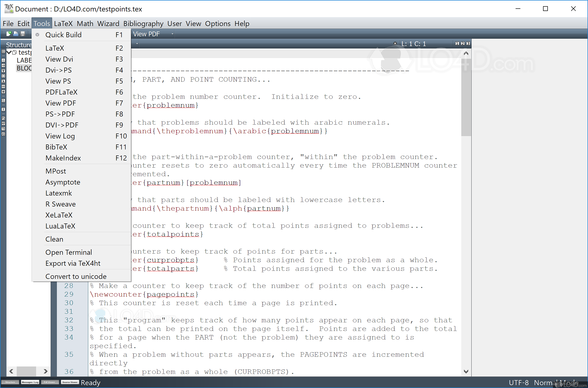Click the Source Viewer button
The height and width of the screenshot is (388, 588).
(70, 382)
